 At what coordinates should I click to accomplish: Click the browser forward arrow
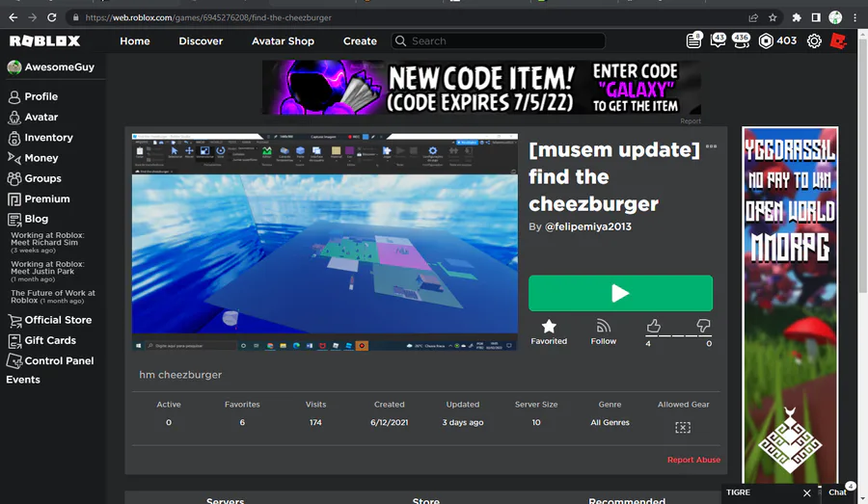point(32,17)
